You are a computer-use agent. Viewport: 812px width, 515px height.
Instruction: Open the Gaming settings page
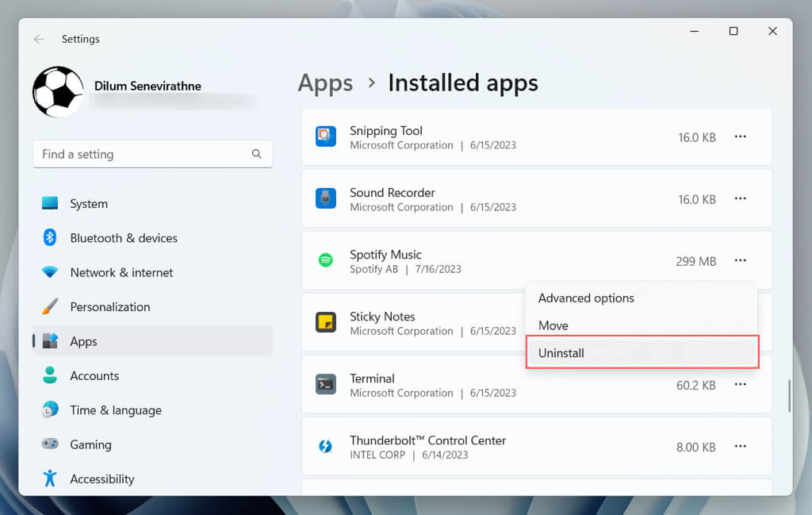[x=90, y=444]
